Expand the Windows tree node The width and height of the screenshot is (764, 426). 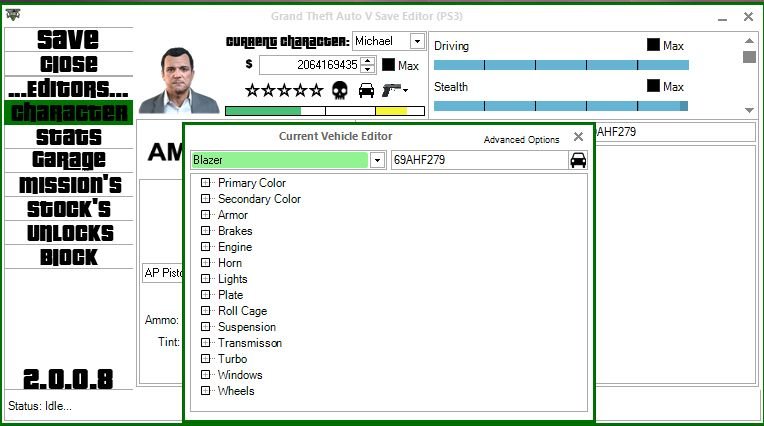click(206, 375)
